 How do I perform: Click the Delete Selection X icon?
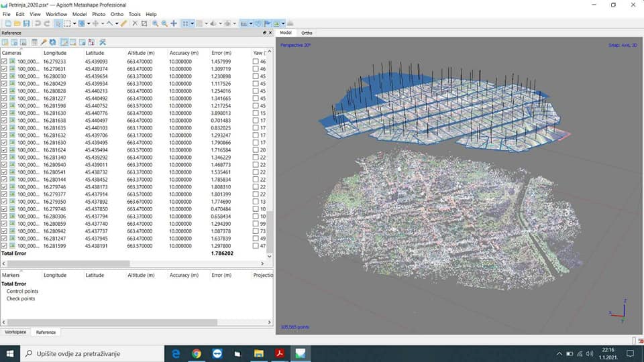pyautogui.click(x=135, y=23)
